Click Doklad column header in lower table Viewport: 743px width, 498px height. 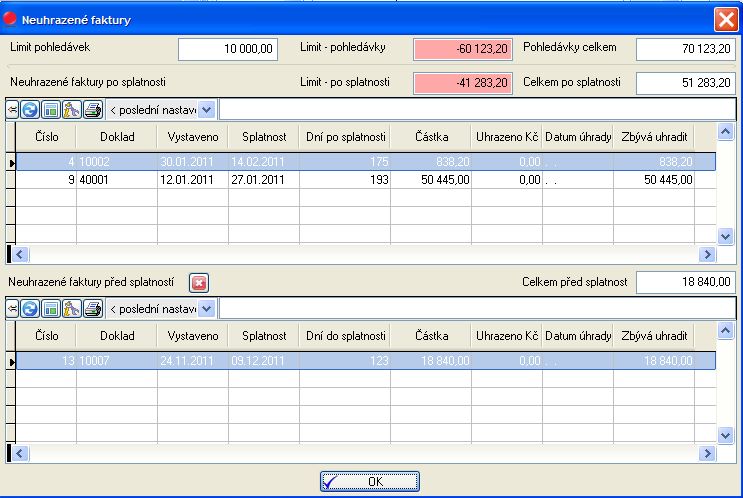click(x=116, y=336)
